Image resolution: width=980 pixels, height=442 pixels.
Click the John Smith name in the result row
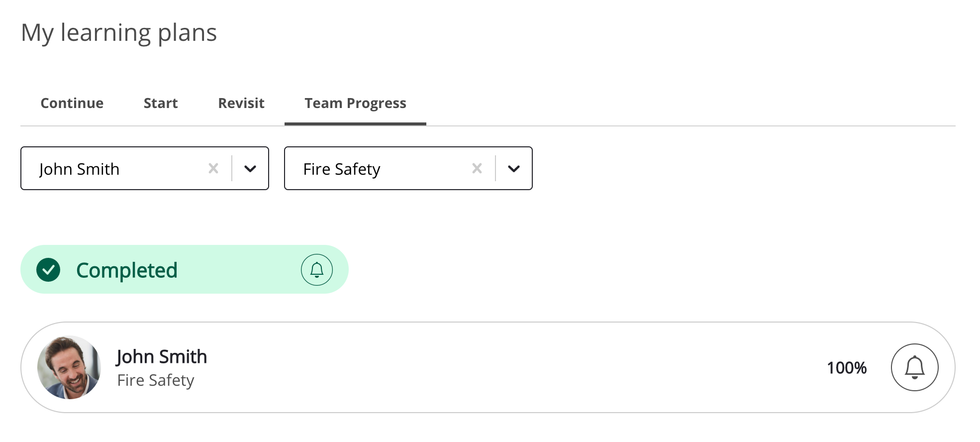(x=162, y=357)
